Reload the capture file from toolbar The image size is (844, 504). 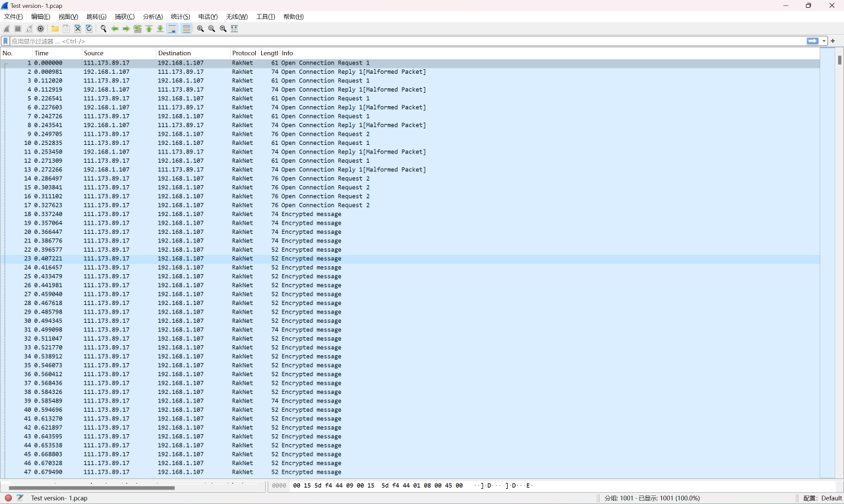(89, 29)
